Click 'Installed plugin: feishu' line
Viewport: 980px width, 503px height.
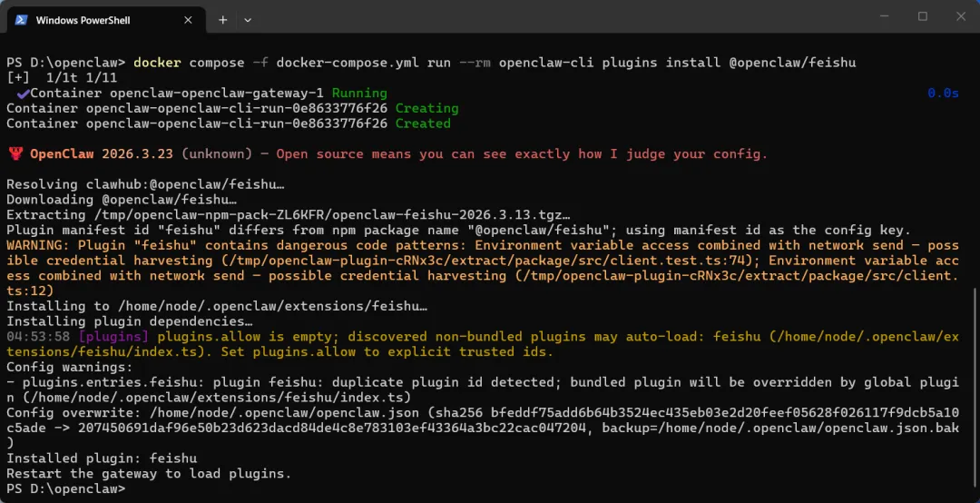(102, 458)
